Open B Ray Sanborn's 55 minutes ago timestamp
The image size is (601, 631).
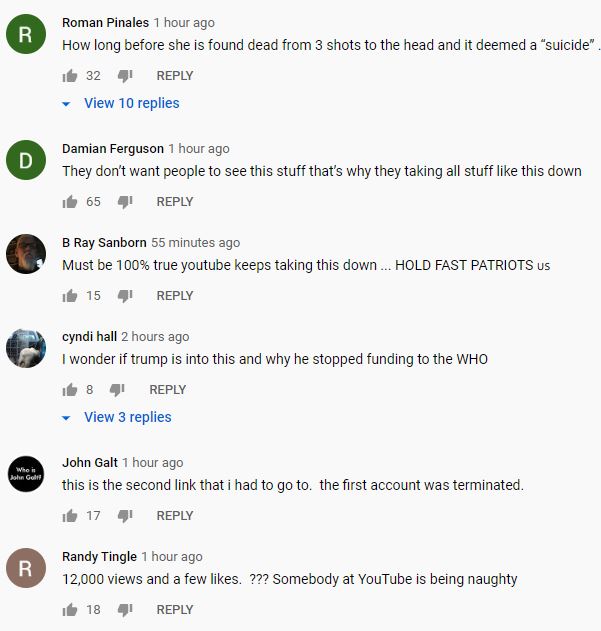(196, 243)
